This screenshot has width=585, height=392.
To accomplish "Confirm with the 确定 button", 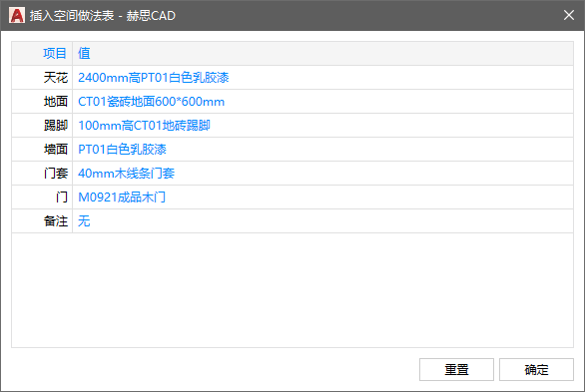I will (536, 370).
